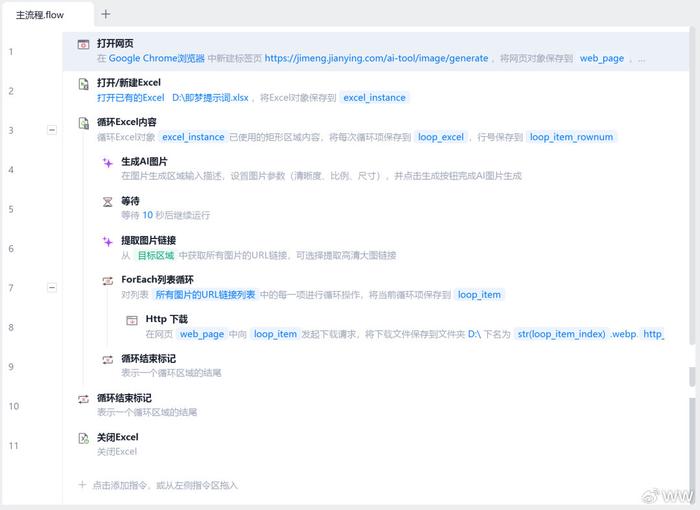The width and height of the screenshot is (700, 510).
Task: Click the 等待 hourglass icon
Action: point(108,202)
